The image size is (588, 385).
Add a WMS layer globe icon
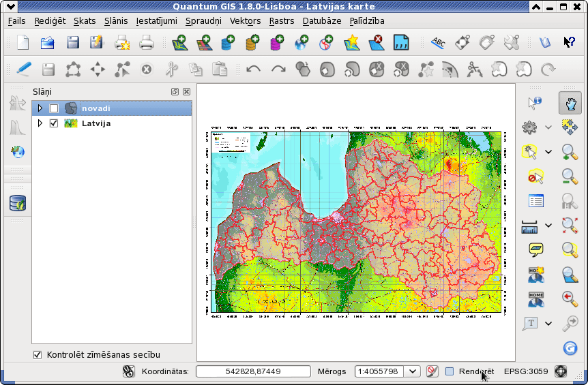[302, 42]
